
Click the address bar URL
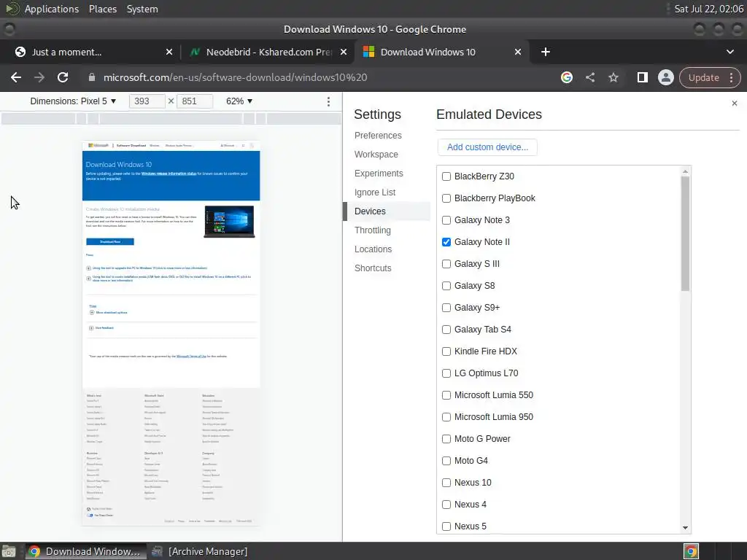(x=235, y=77)
